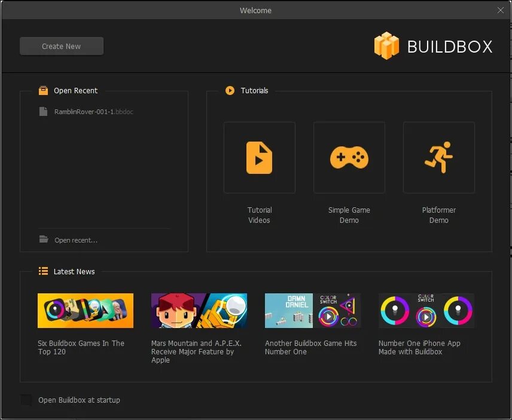Click the Tutorial Videos label

[259, 215]
